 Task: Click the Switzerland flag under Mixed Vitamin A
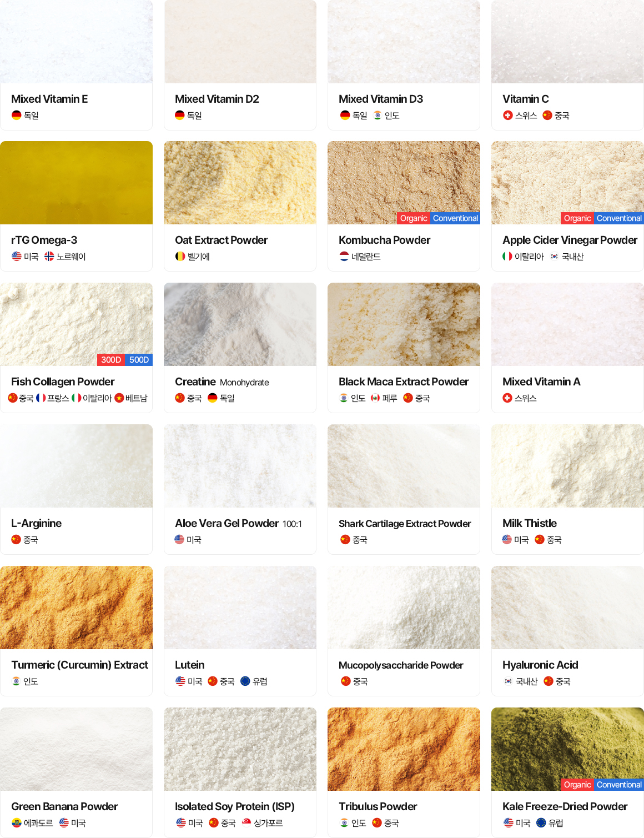point(507,398)
